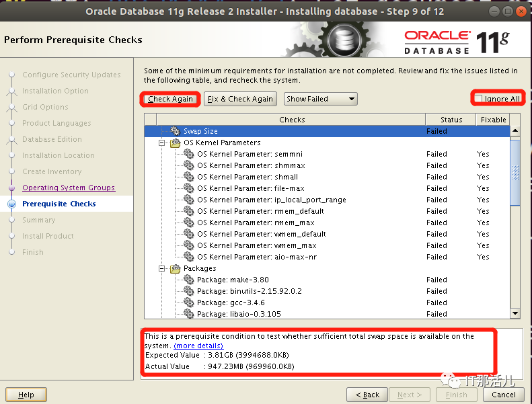Select OS Kernel Parameter: wmem_default row
The height and width of the screenshot is (404, 532).
pyautogui.click(x=327, y=234)
